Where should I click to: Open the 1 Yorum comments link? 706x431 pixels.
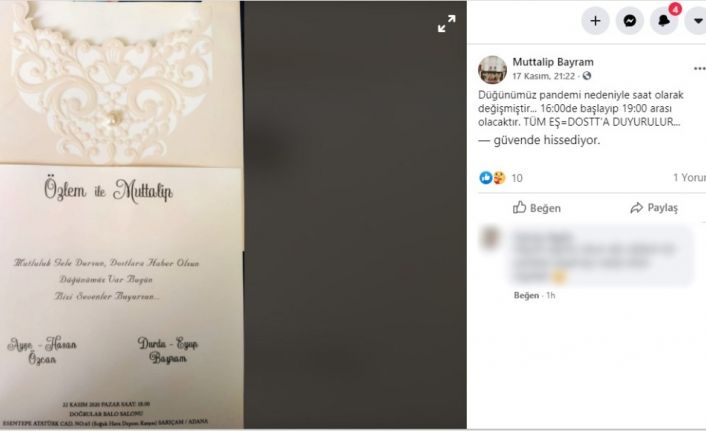coord(689,178)
